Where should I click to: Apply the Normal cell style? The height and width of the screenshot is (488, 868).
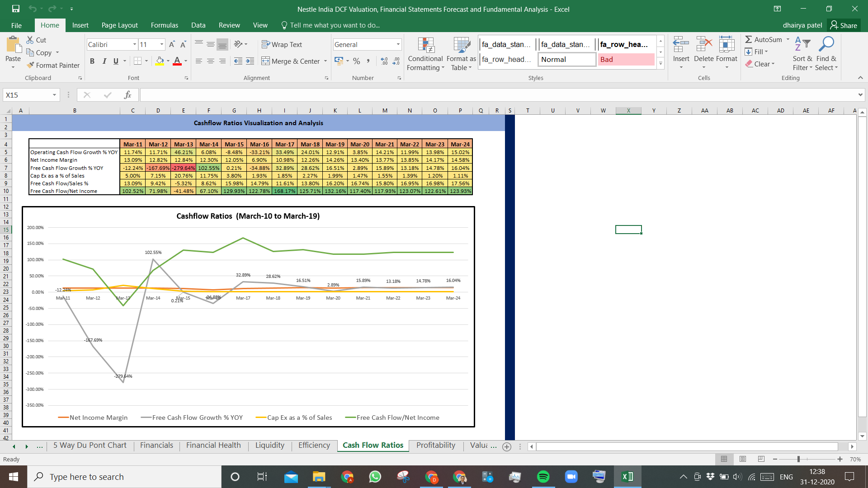pyautogui.click(x=567, y=59)
